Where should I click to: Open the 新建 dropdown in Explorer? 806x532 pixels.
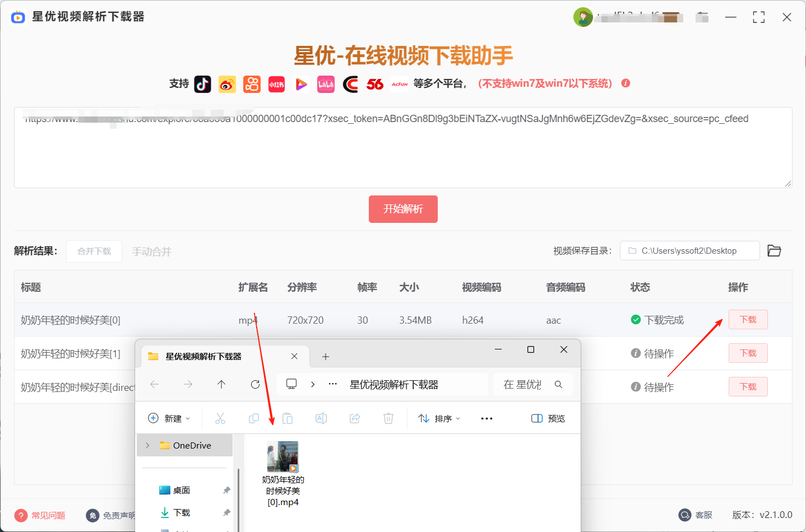[169, 418]
